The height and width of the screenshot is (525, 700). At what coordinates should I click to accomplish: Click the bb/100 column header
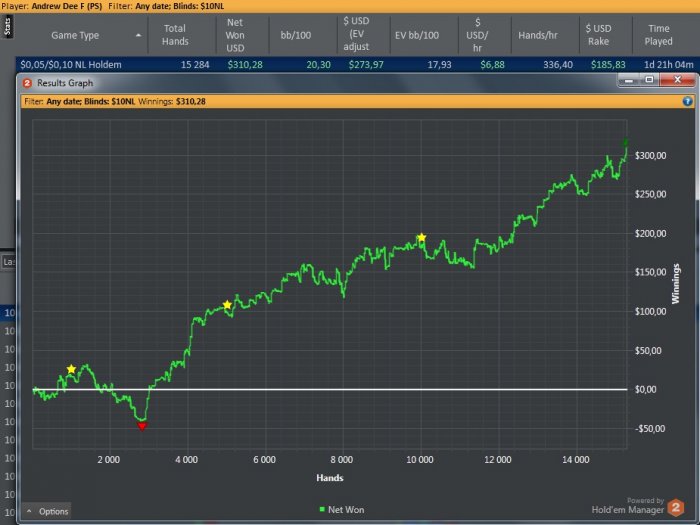(x=298, y=35)
